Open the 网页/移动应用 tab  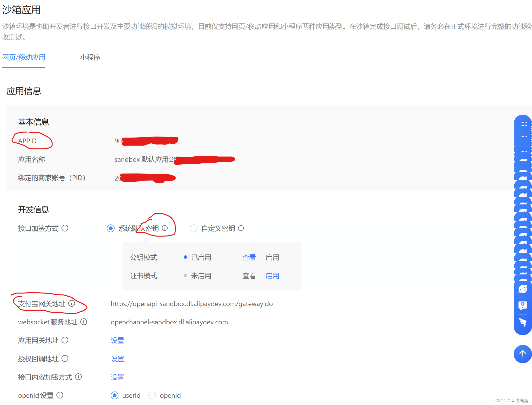point(24,57)
